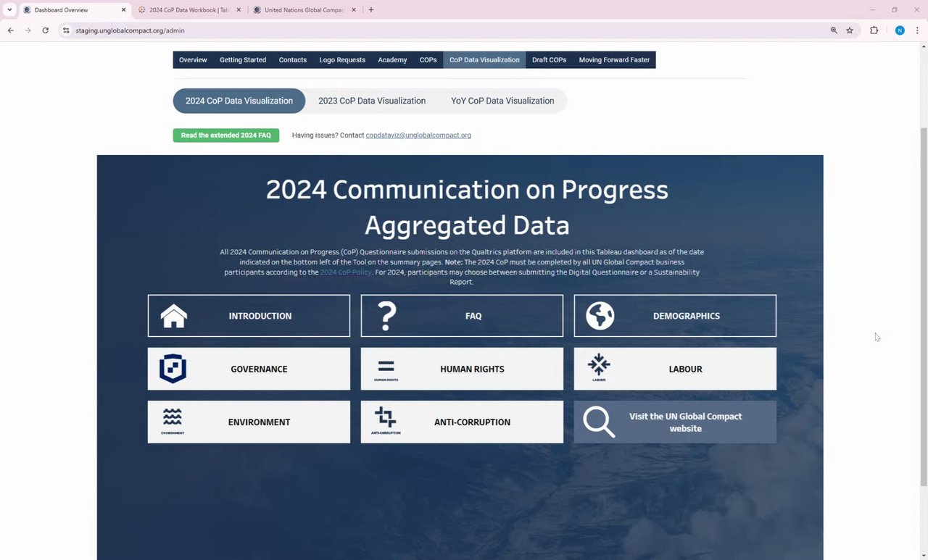Viewport: 928px width, 560px height.
Task: Click the magnifying glass icon on the website tile
Action: point(599,422)
